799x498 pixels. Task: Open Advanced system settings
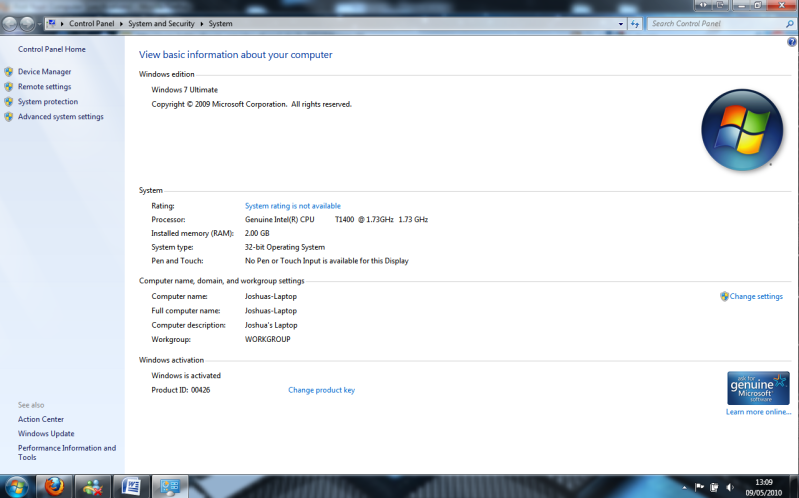point(60,117)
